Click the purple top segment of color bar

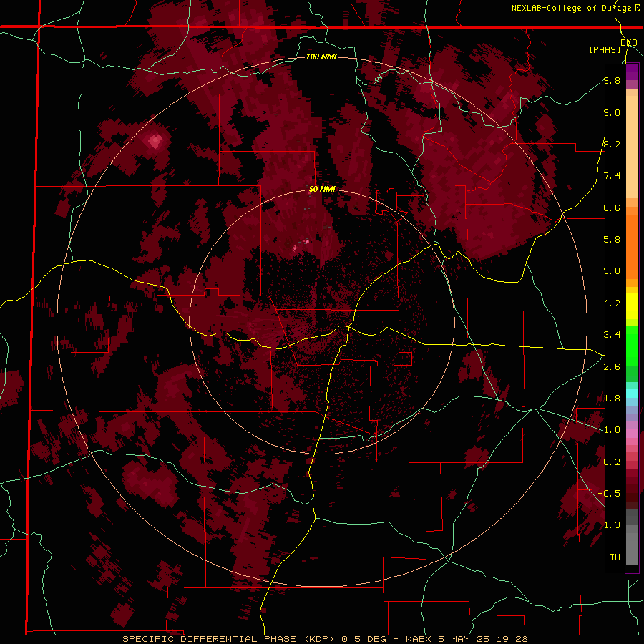pyautogui.click(x=632, y=72)
